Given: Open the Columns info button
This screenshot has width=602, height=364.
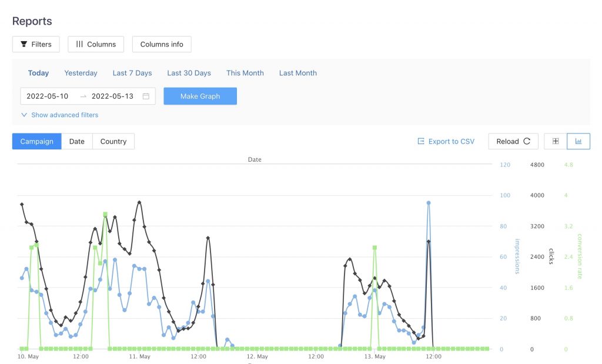Looking at the screenshot, I should tap(162, 44).
